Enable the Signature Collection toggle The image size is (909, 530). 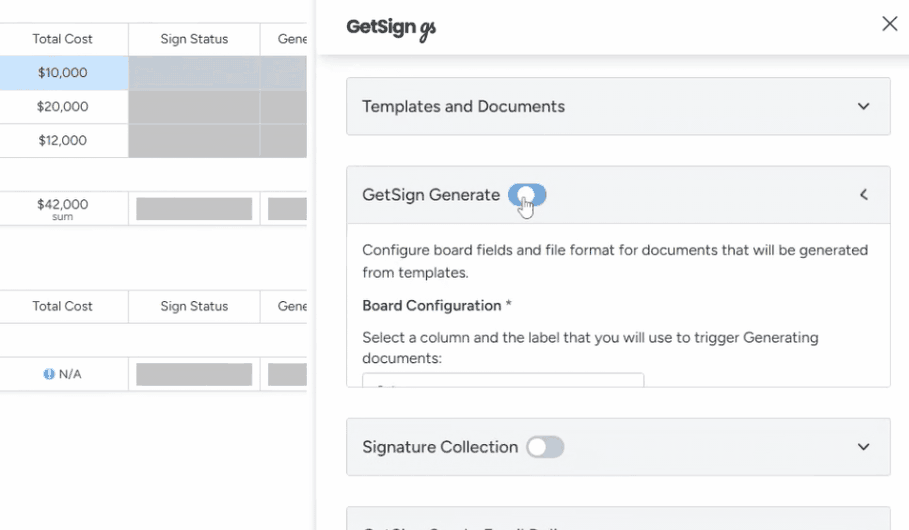coord(545,447)
